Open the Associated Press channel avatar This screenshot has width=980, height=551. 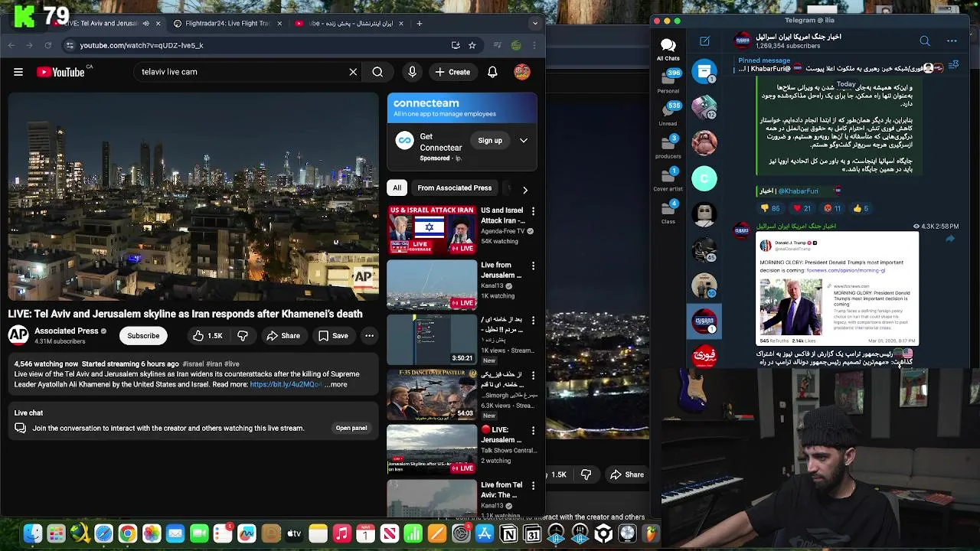18,335
